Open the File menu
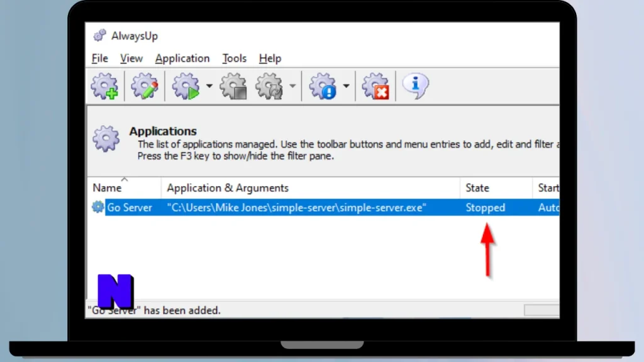 100,58
